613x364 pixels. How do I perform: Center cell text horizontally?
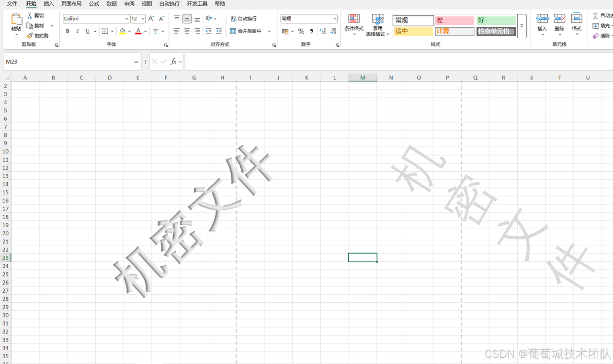click(187, 31)
